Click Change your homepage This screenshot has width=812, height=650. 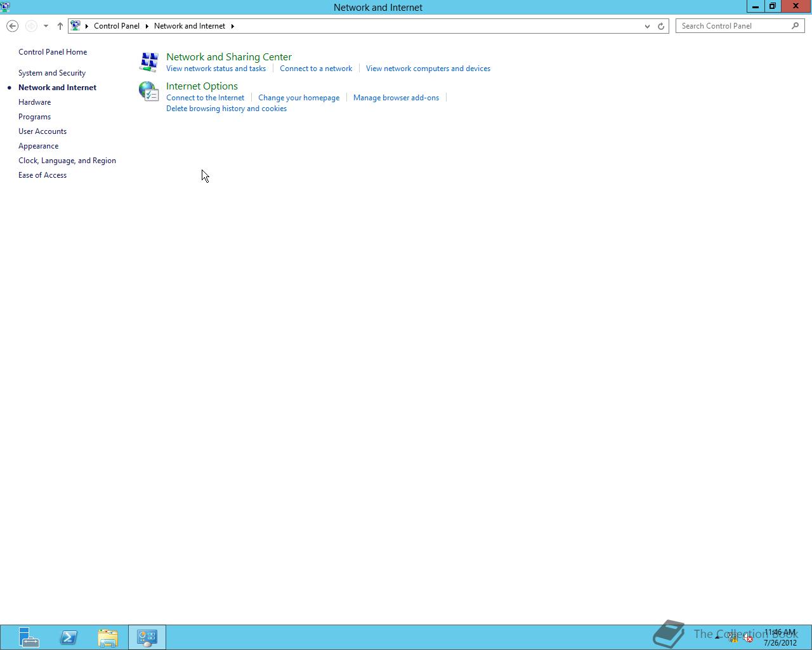point(299,98)
